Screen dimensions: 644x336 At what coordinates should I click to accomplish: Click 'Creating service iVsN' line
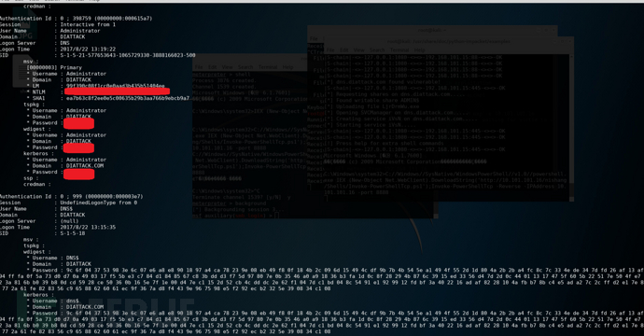(x=400, y=119)
